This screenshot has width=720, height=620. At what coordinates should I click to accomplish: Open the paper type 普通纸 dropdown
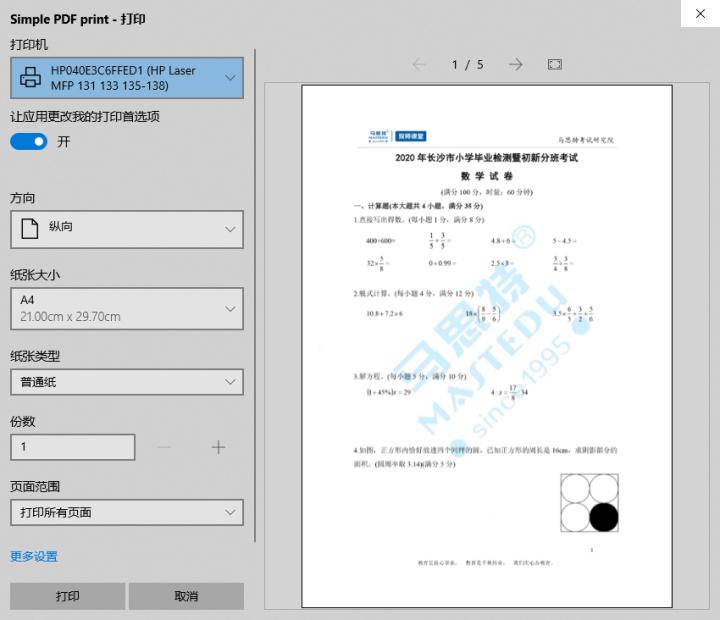pos(127,382)
